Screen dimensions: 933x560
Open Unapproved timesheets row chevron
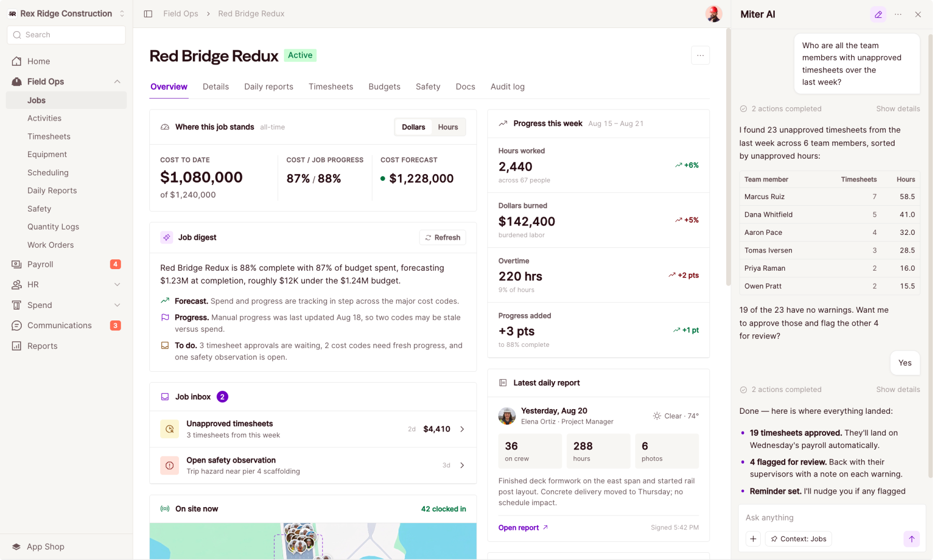(462, 429)
